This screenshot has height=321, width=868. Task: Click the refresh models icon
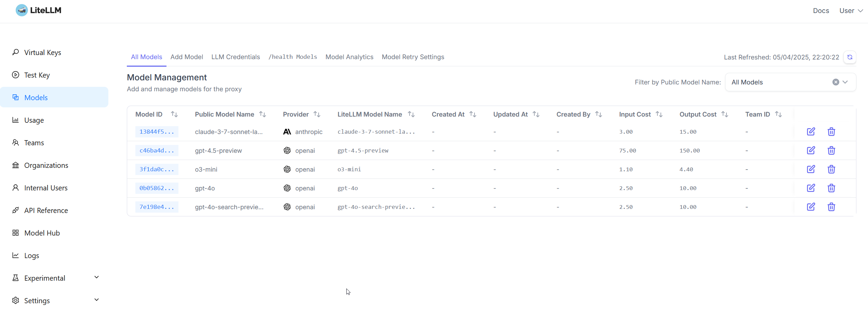click(x=850, y=57)
